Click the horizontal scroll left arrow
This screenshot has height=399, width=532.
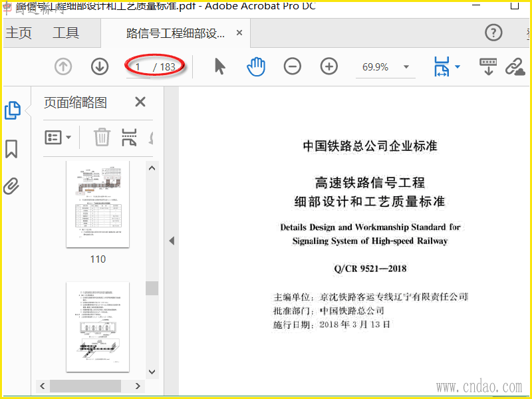coord(43,386)
